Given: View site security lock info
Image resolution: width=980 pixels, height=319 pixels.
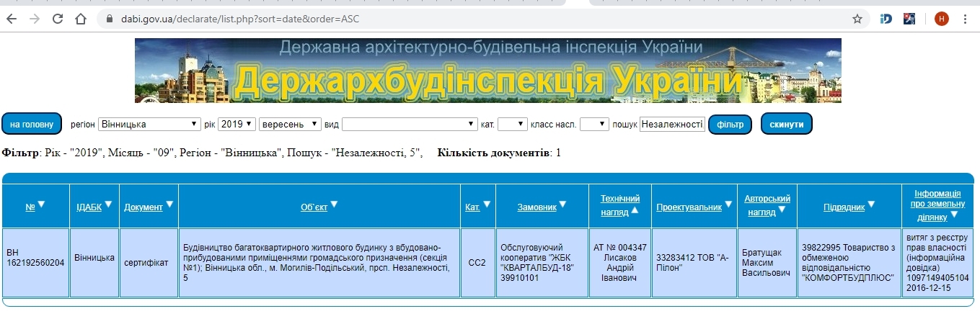Looking at the screenshot, I should pyautogui.click(x=110, y=19).
